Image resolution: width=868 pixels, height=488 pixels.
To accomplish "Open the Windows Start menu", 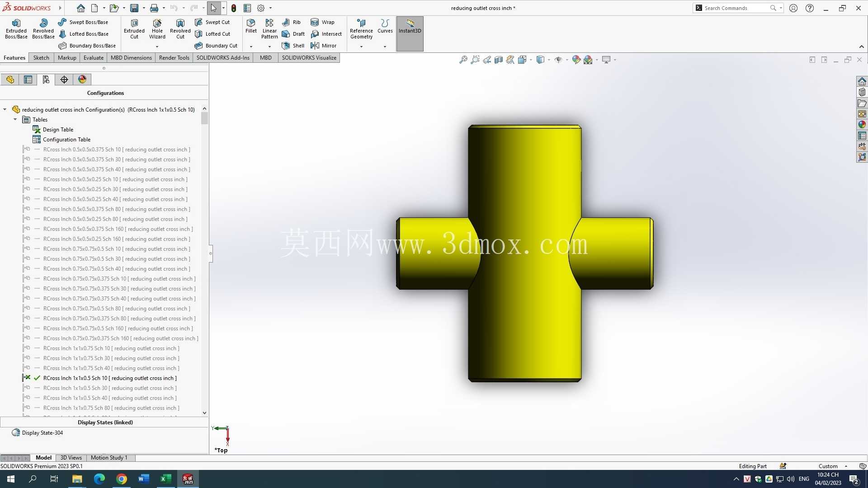I will pos(11,479).
